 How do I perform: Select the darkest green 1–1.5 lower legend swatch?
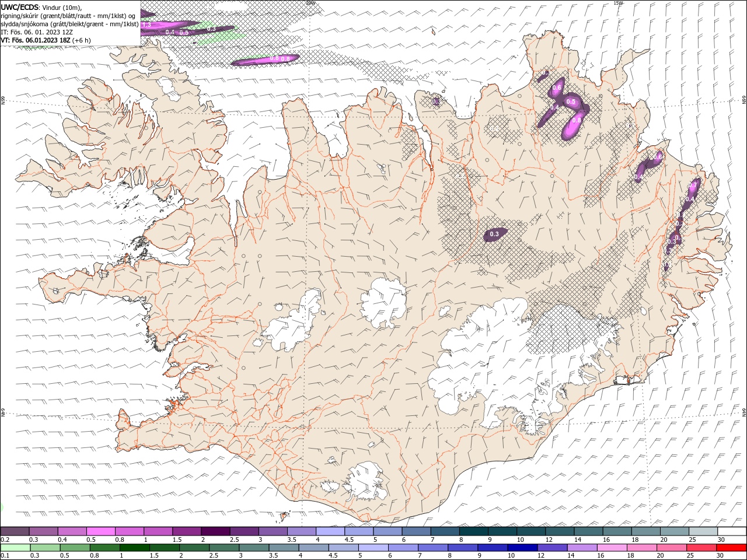134,548
